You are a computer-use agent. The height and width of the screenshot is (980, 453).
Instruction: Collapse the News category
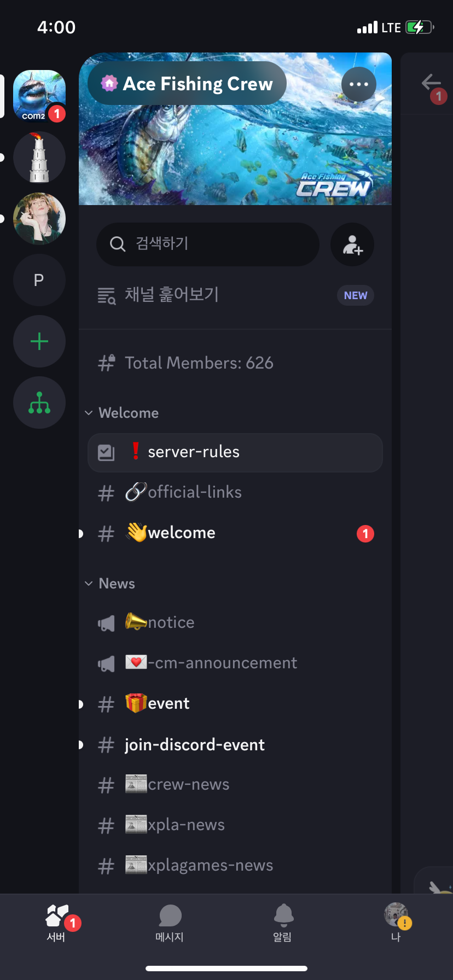tap(111, 584)
